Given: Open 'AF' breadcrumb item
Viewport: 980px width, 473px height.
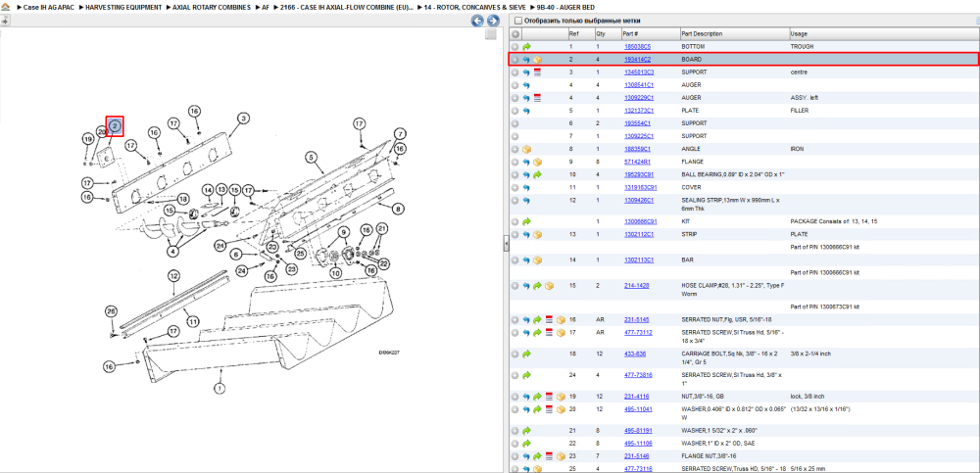Looking at the screenshot, I should (x=266, y=7).
